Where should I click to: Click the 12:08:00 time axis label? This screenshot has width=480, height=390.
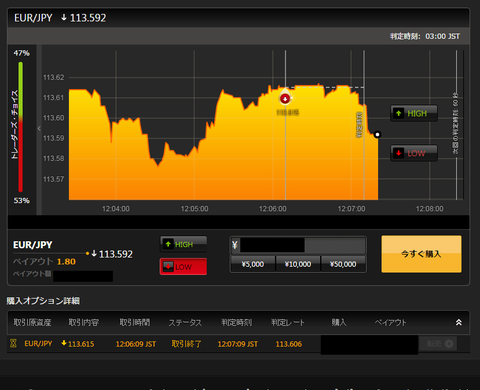(430, 209)
